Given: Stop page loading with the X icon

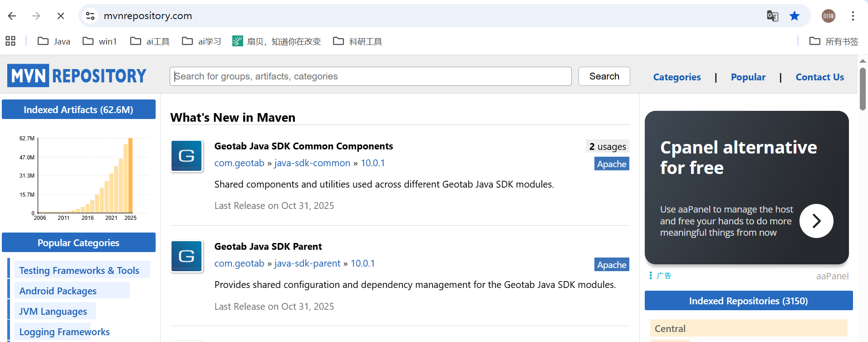Looking at the screenshot, I should 61,16.
